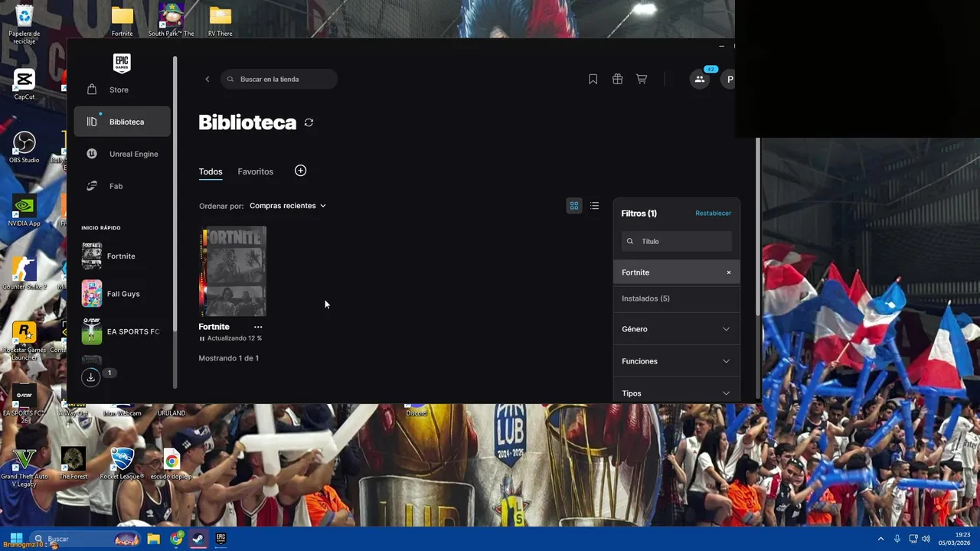Open the shopping cart

642,79
